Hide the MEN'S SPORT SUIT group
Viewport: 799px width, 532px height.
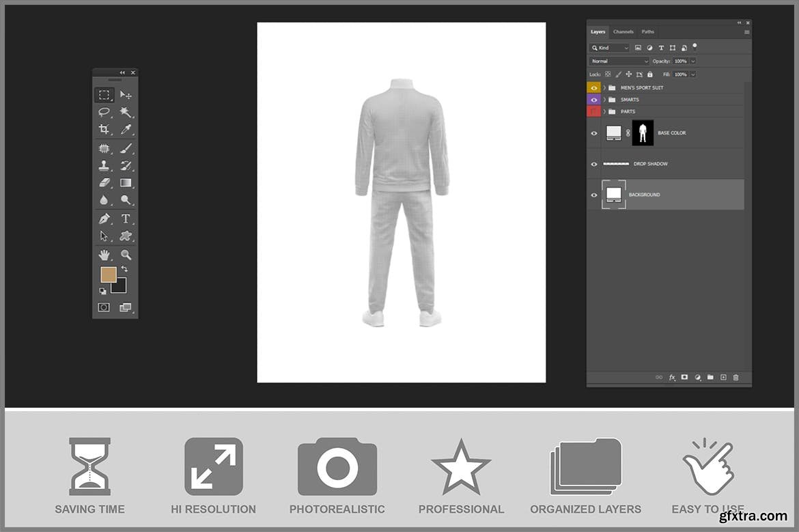tap(593, 88)
